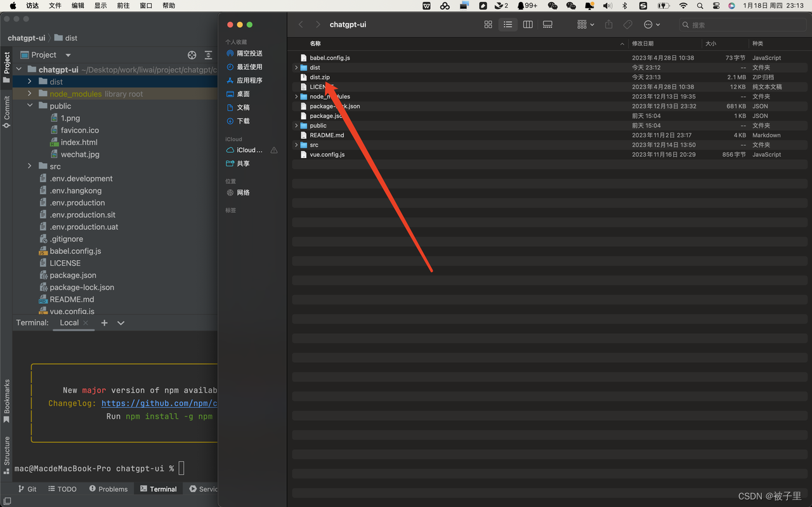This screenshot has height=507, width=812.
Task: Click the select opened file target icon
Action: click(x=192, y=55)
